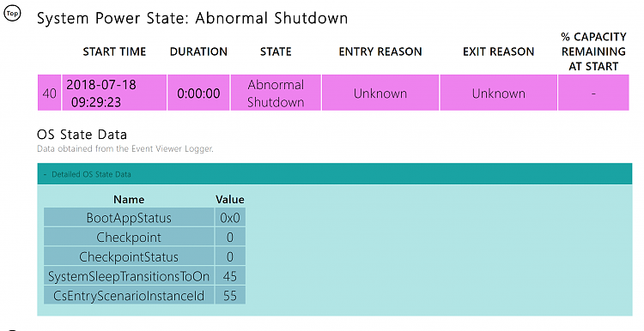Select the SystemSleepTransitionsToOn row
The width and height of the screenshot is (644, 331).
pyautogui.click(x=144, y=276)
